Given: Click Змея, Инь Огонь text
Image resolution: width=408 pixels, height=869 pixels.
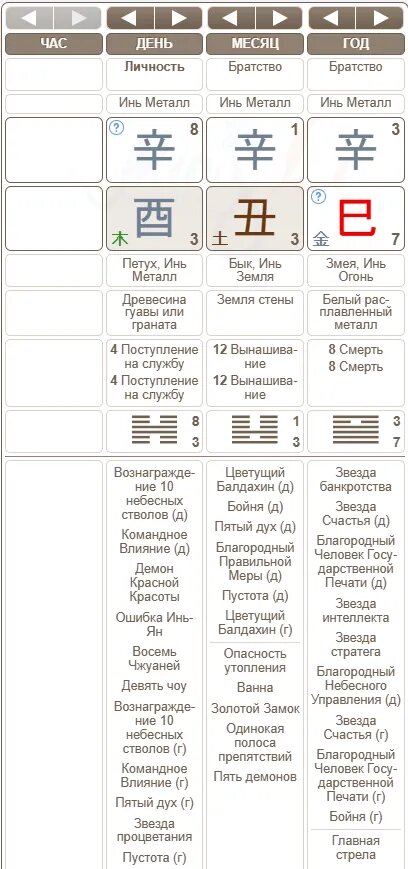Looking at the screenshot, I should tap(356, 270).
